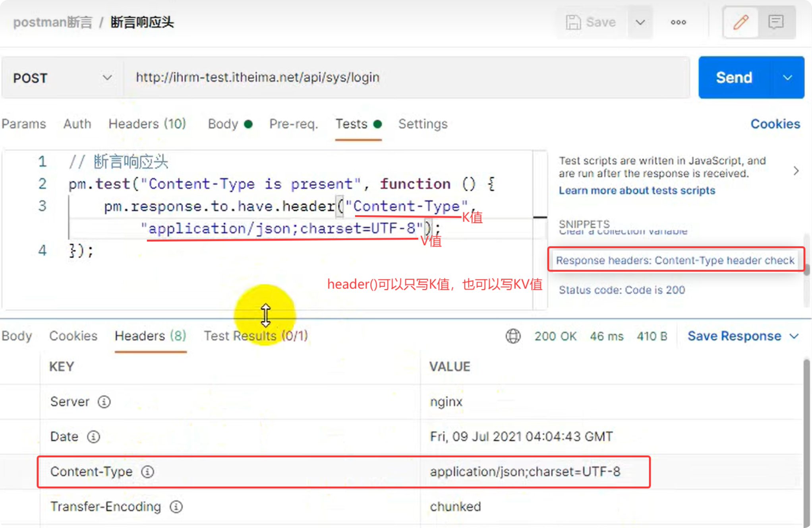Click info icon next to Content-Type header
The width and height of the screenshot is (812, 528).
pyautogui.click(x=147, y=472)
